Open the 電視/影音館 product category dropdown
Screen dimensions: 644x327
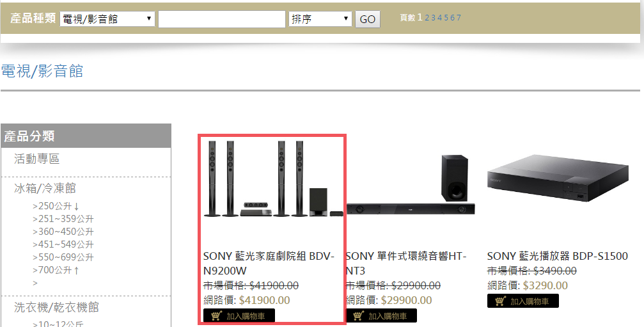click(107, 19)
